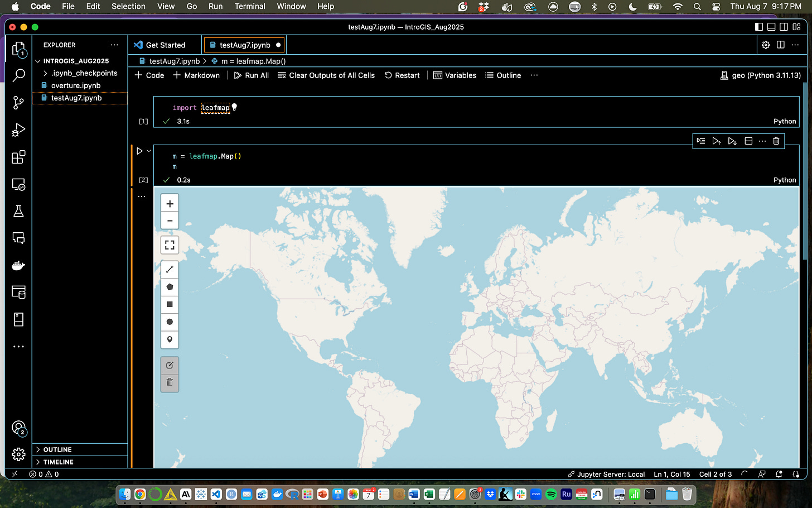Open more cell actions ellipsis in cell toolbar
The image size is (812, 508).
(x=762, y=141)
